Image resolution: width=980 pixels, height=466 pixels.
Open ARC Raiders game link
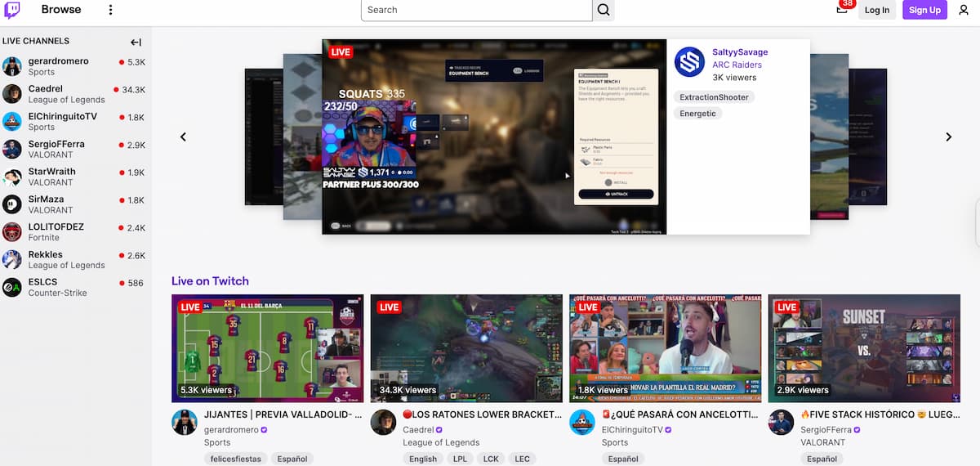[737, 65]
